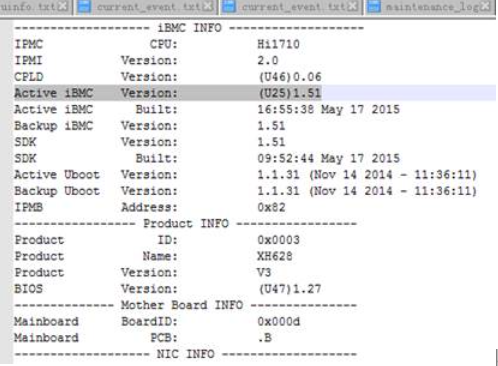Select highlighted value '(U25)1.51'

[x=290, y=93]
